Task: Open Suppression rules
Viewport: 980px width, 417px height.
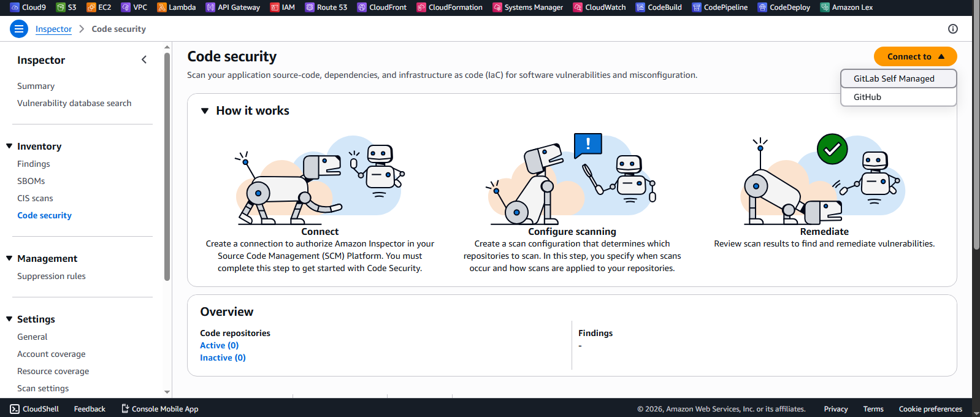Action: [x=52, y=276]
